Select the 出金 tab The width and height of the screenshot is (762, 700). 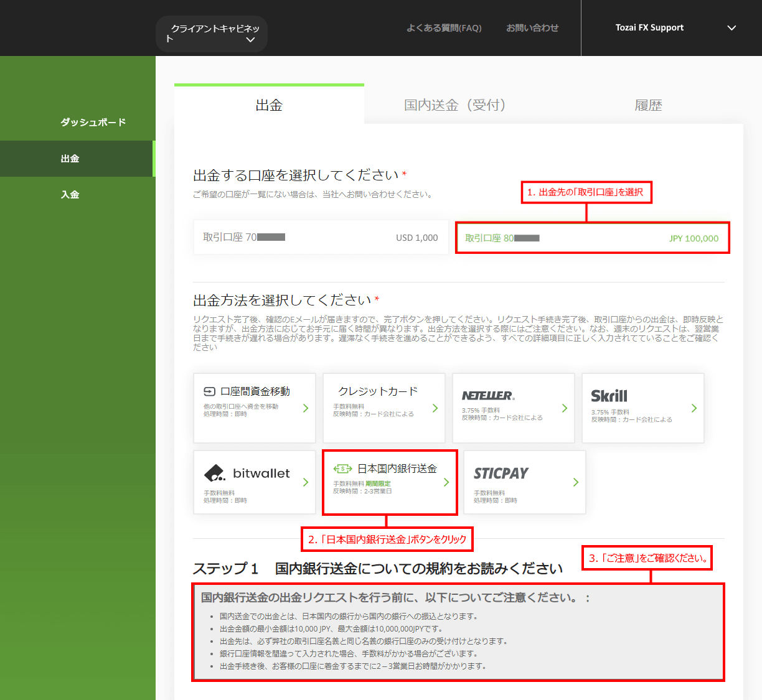click(x=269, y=105)
